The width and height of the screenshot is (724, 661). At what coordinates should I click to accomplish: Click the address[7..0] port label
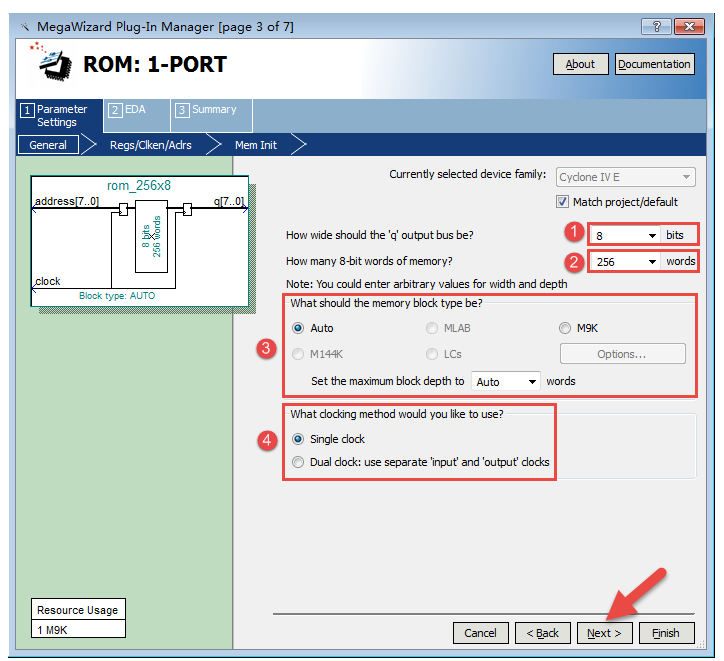(x=67, y=201)
